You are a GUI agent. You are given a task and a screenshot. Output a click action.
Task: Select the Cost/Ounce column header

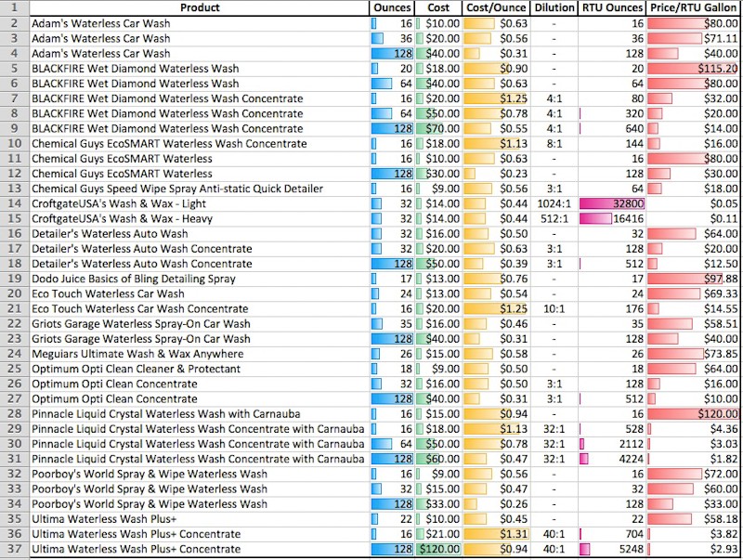[496, 7]
